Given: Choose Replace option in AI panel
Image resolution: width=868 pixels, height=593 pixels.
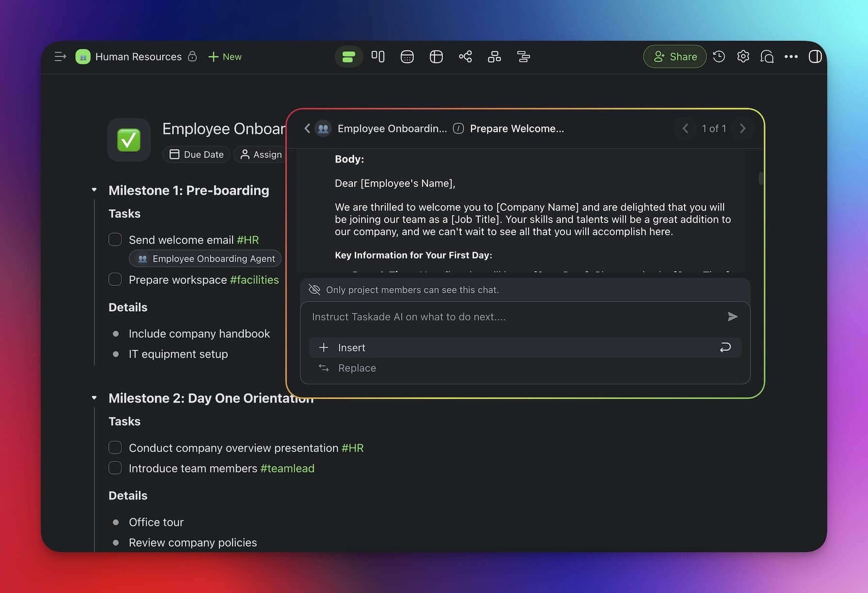Looking at the screenshot, I should click(x=357, y=368).
